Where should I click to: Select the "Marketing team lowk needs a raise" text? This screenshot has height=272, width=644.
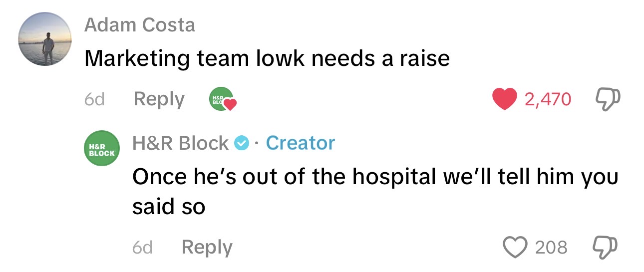point(267,59)
